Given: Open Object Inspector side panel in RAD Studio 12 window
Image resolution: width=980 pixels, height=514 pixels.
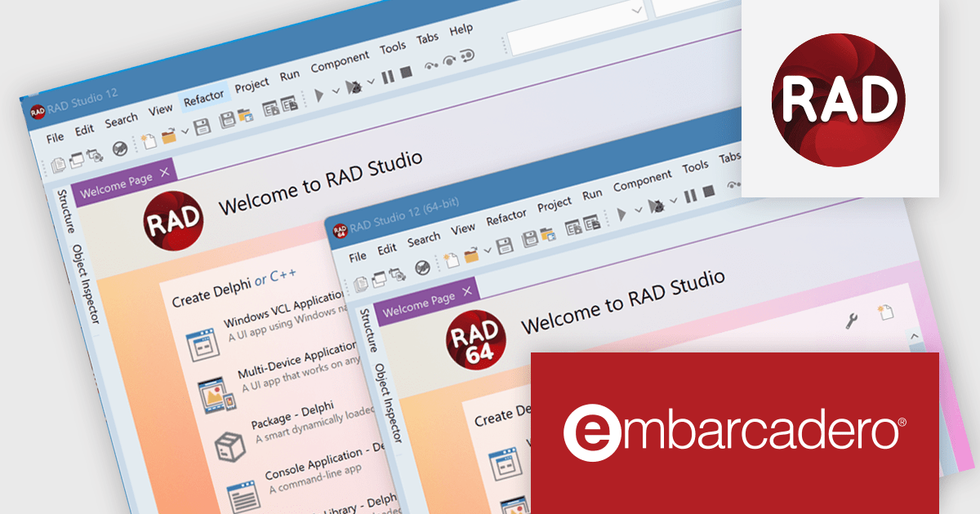Looking at the screenshot, I should (x=84, y=283).
